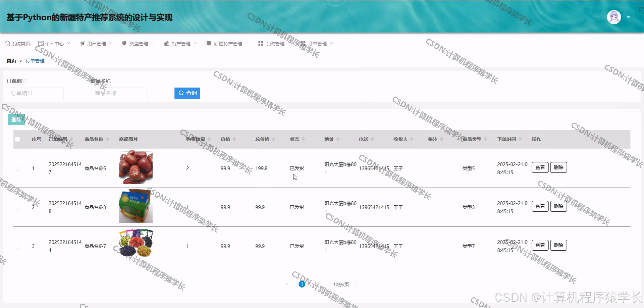This screenshot has width=644, height=308.
Task: Click 删除 for 商品名称7 order
Action: (558, 245)
